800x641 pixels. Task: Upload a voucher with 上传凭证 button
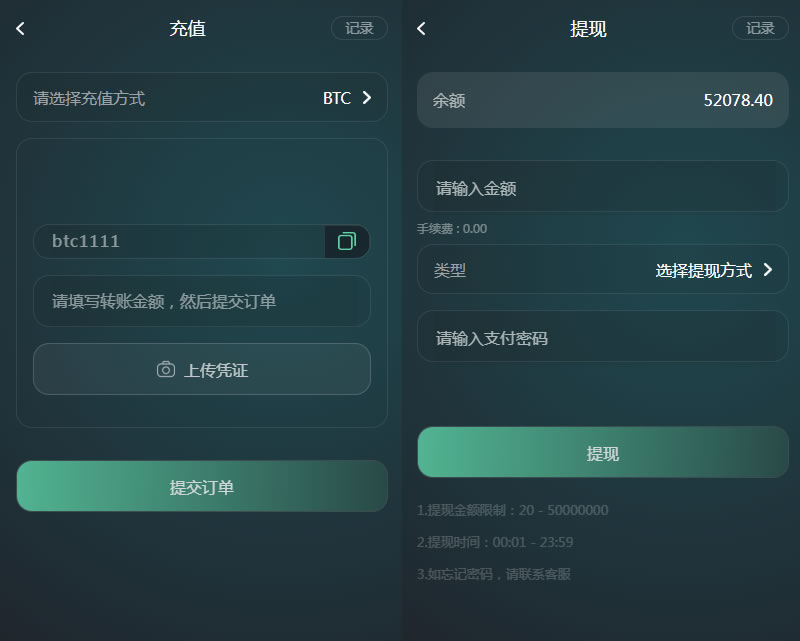tap(202, 369)
